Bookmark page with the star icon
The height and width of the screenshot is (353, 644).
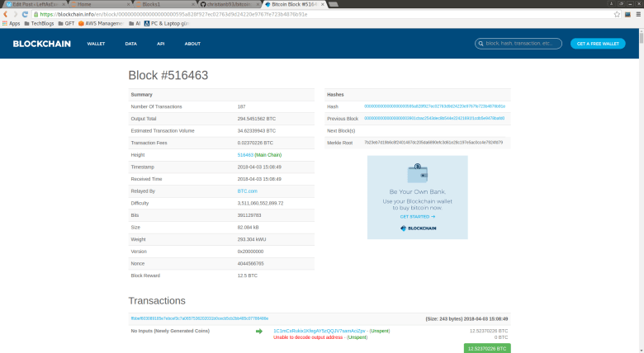pyautogui.click(x=617, y=14)
